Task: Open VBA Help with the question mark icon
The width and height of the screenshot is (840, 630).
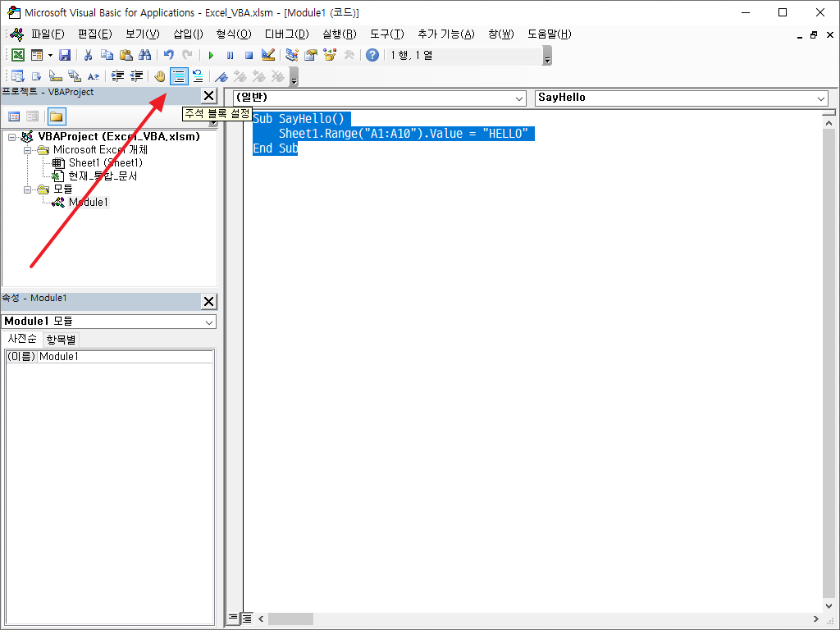Action: pos(372,55)
